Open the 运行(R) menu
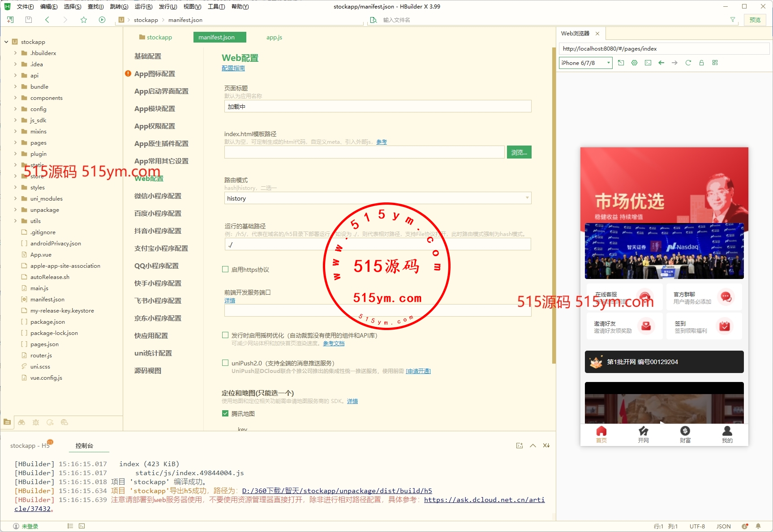The width and height of the screenshot is (773, 532). (143, 6)
